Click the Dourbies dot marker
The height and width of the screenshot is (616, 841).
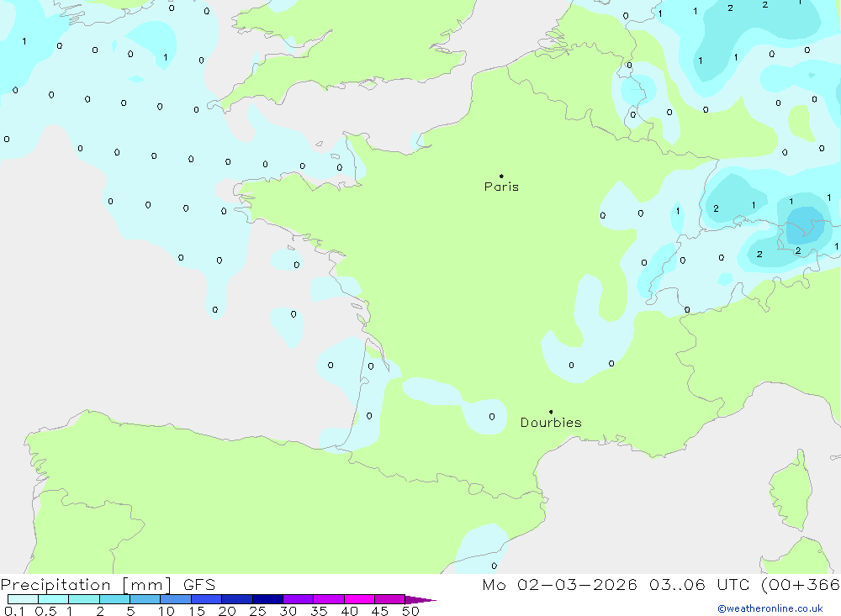pos(551,412)
